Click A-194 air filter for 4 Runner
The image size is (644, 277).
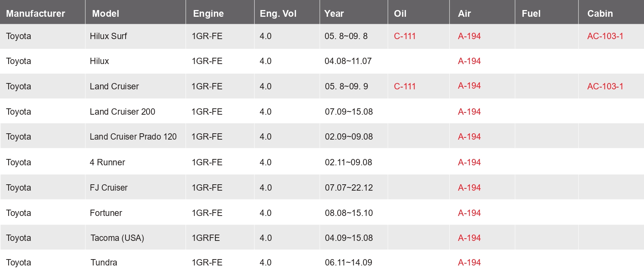click(469, 162)
